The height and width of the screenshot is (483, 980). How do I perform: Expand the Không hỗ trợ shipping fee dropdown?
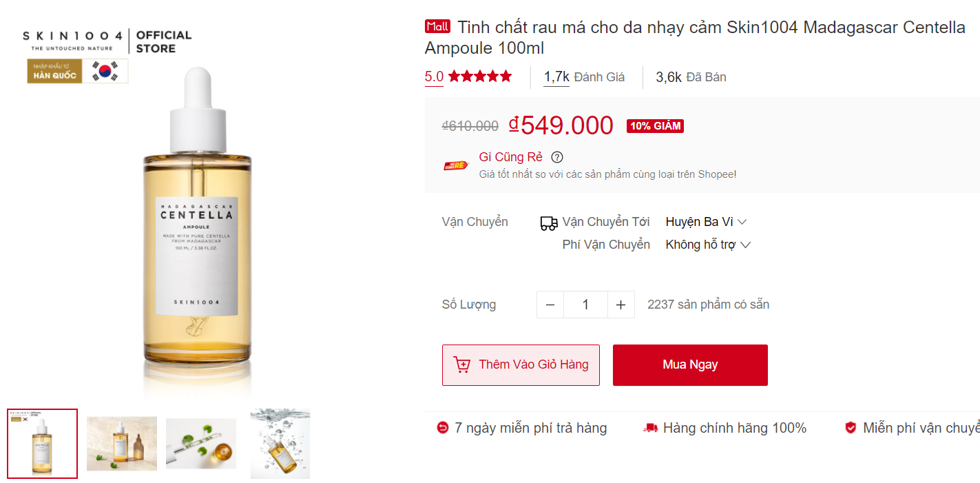[707, 244]
